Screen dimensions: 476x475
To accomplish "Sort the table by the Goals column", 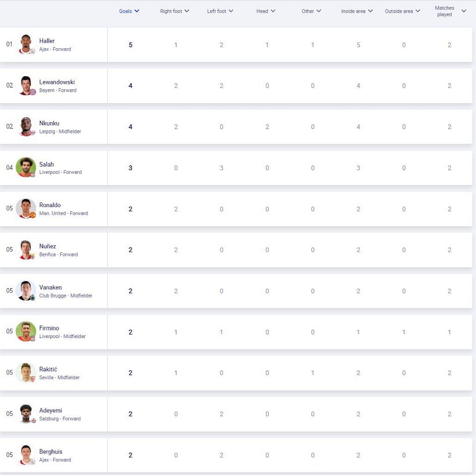I will (x=129, y=11).
